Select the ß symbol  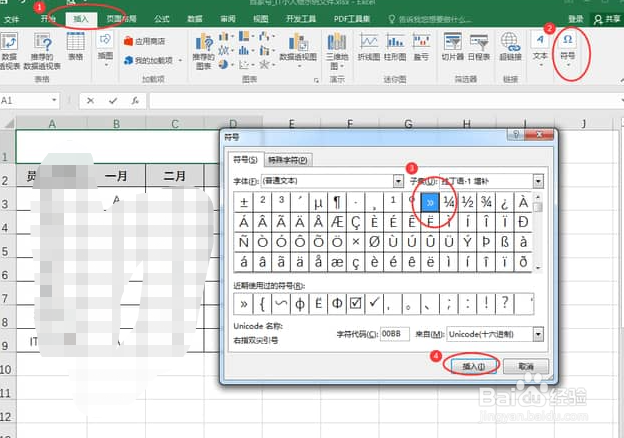(x=505, y=241)
